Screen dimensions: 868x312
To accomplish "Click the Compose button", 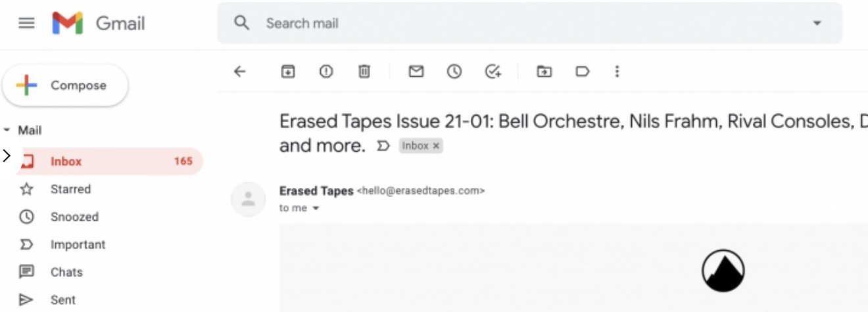I will [x=65, y=85].
